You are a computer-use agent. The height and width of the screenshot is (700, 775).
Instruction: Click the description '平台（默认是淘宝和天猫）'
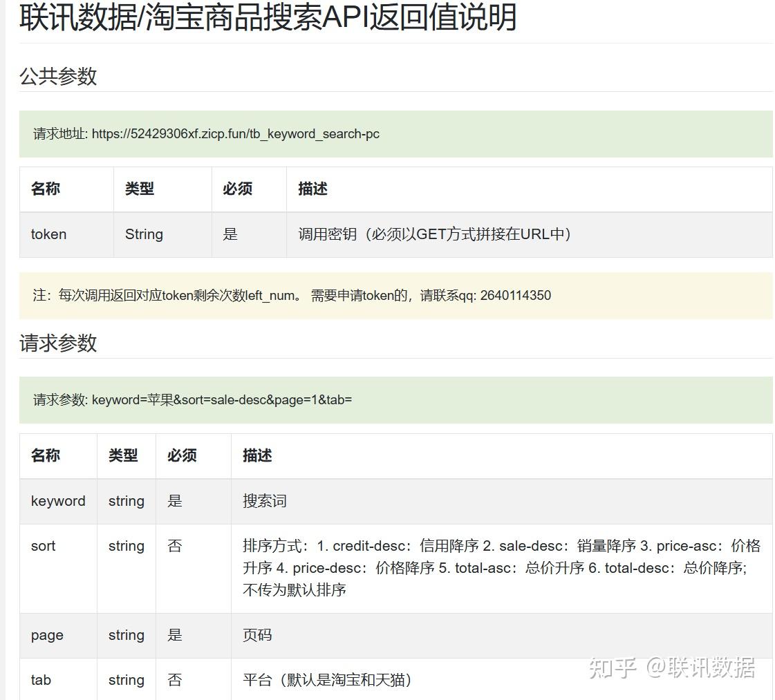(327, 680)
